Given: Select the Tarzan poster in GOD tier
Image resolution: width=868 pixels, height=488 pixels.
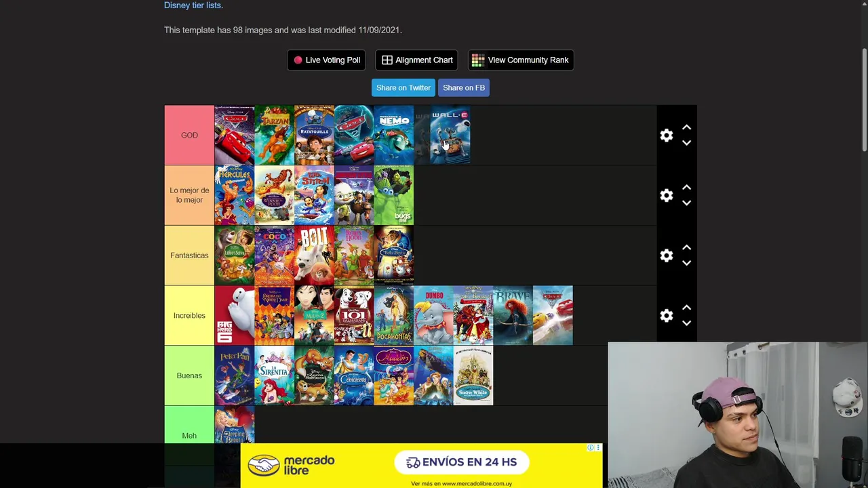Looking at the screenshot, I should [274, 135].
